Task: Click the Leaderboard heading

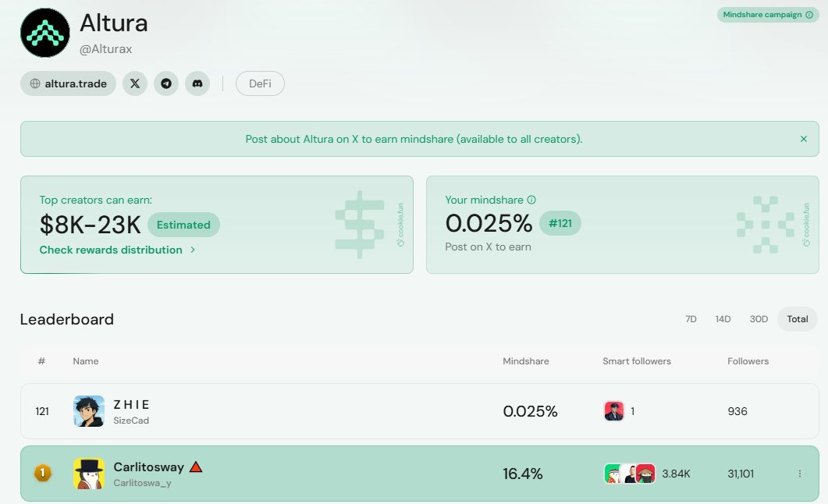Action: tap(67, 319)
